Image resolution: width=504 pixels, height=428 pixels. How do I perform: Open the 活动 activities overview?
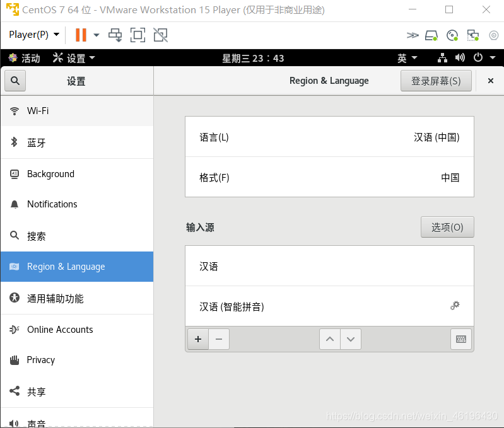[24, 58]
